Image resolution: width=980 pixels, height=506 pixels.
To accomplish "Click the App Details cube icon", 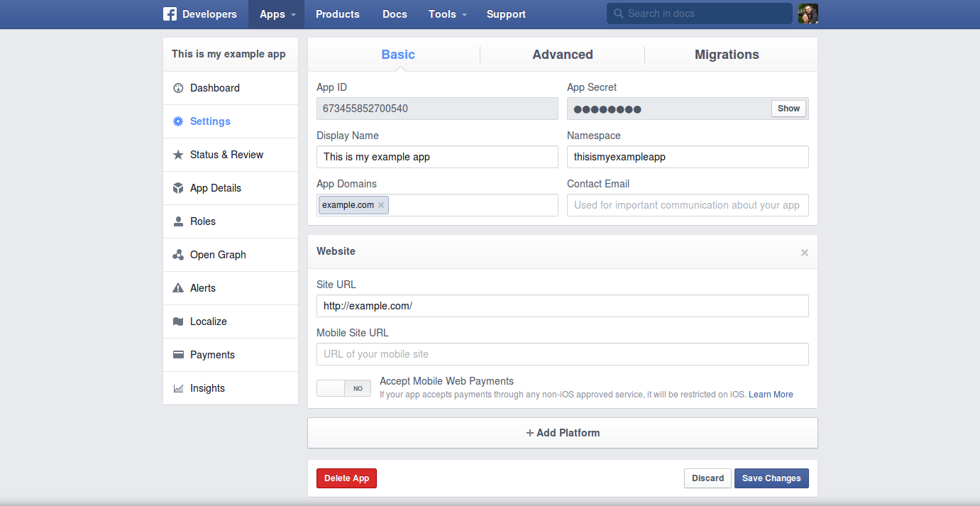I will click(178, 188).
